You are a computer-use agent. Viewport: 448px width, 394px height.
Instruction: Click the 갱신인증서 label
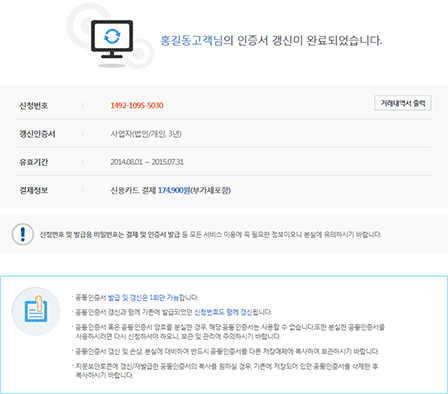click(x=37, y=134)
